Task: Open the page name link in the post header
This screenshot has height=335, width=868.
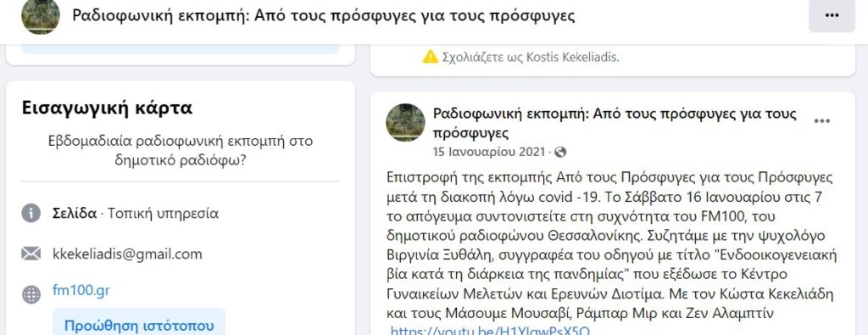Action: 615,124
